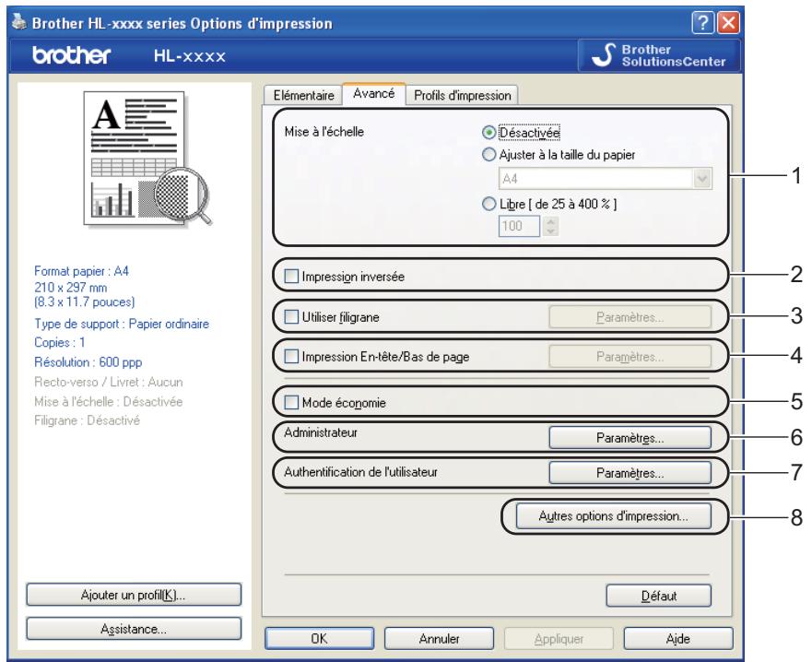Confirm with the OK button

[x=319, y=638]
